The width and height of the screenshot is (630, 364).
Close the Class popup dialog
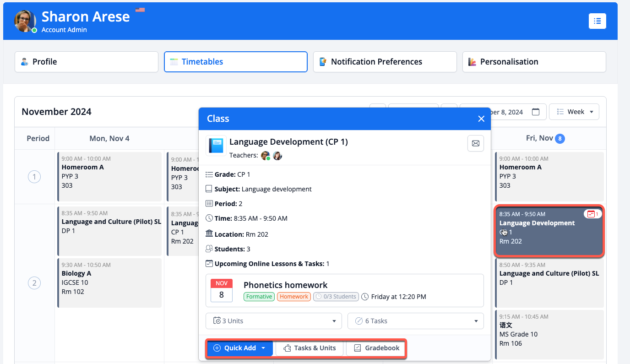(x=481, y=119)
